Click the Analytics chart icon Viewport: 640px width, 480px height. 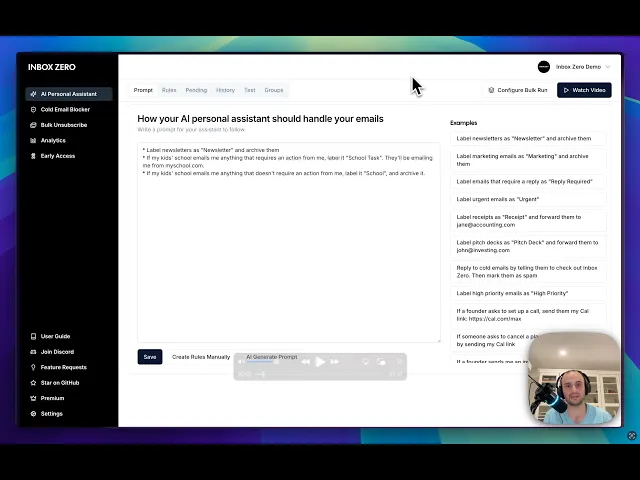[33, 140]
